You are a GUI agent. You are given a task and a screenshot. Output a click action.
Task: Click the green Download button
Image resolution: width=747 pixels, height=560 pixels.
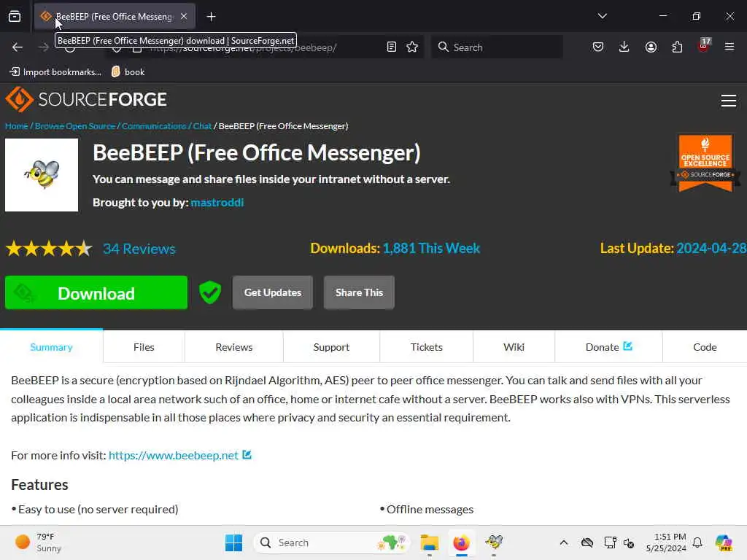click(96, 293)
